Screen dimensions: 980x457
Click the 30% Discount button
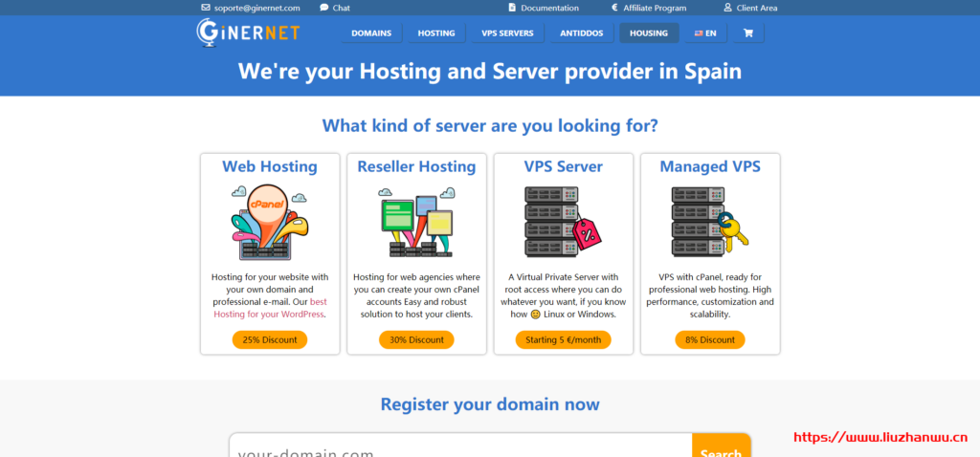coord(416,339)
